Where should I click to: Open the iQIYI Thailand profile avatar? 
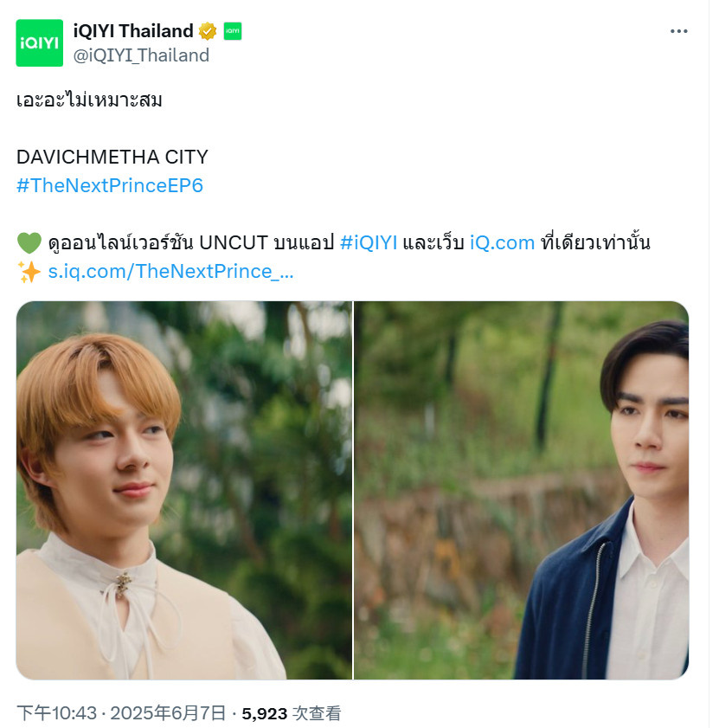(40, 42)
